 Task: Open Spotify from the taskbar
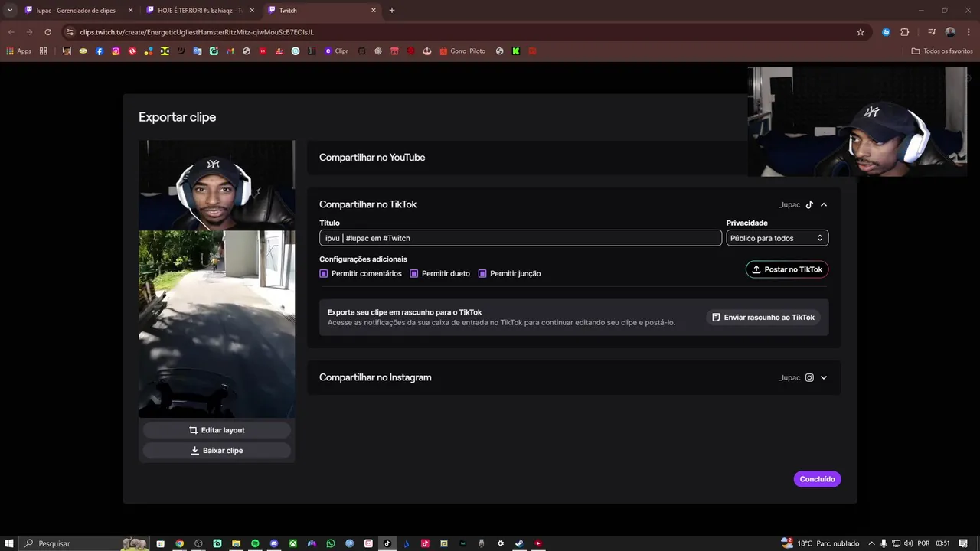click(255, 543)
